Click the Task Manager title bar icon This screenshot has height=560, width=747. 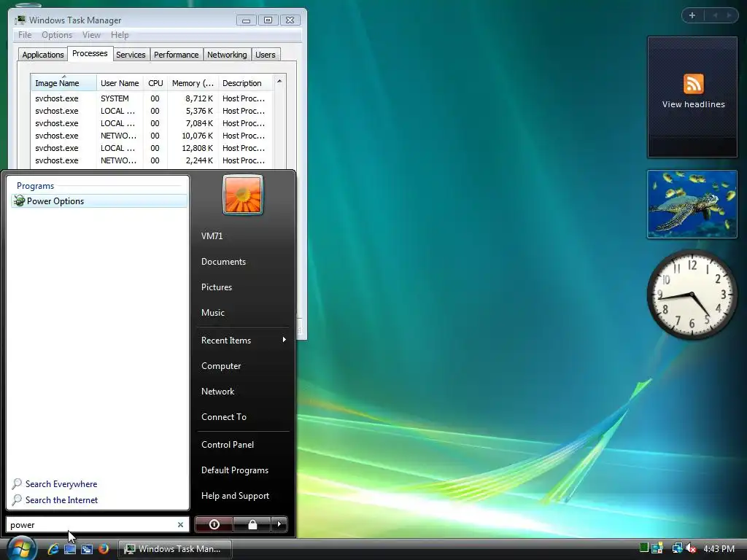20,20
